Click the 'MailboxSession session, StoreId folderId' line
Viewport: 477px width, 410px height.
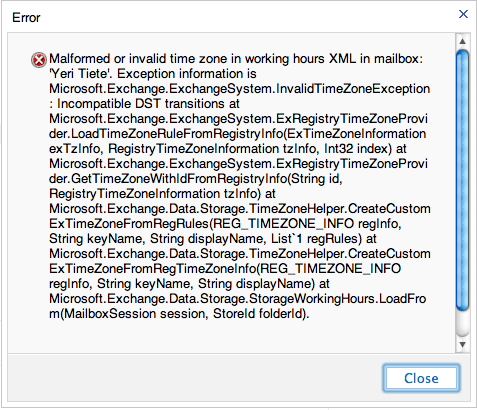point(179,314)
